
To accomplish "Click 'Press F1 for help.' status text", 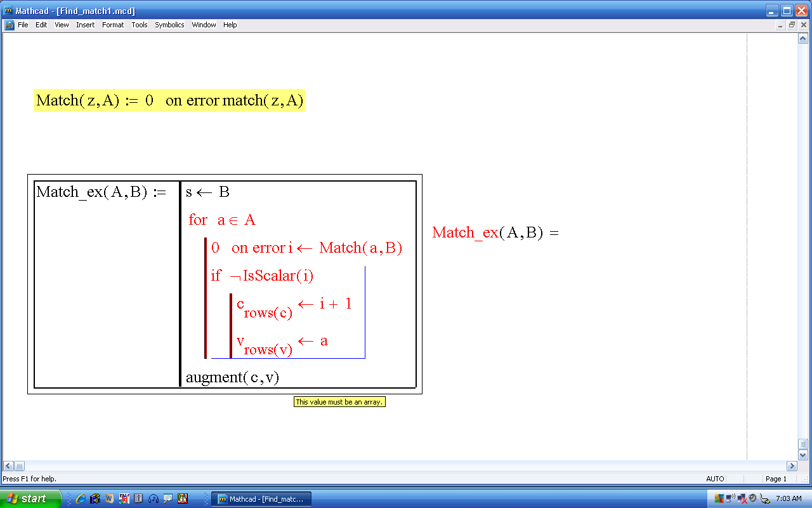I will point(30,479).
